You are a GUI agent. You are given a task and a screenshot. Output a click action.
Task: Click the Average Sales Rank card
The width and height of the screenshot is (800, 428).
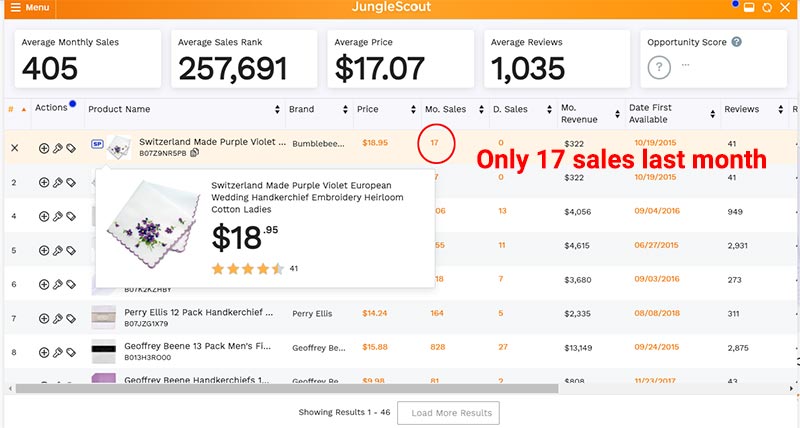(244, 59)
